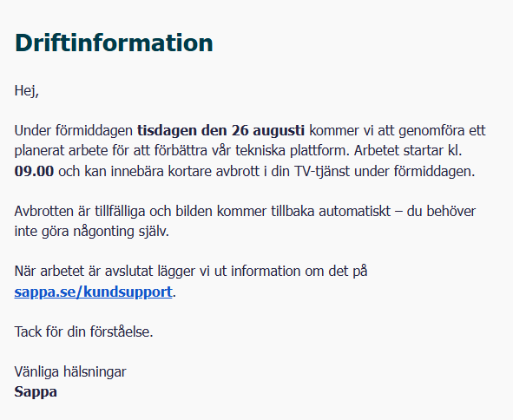Click the word "TV-tjänst"
The width and height of the screenshot is (513, 420).
point(322,171)
